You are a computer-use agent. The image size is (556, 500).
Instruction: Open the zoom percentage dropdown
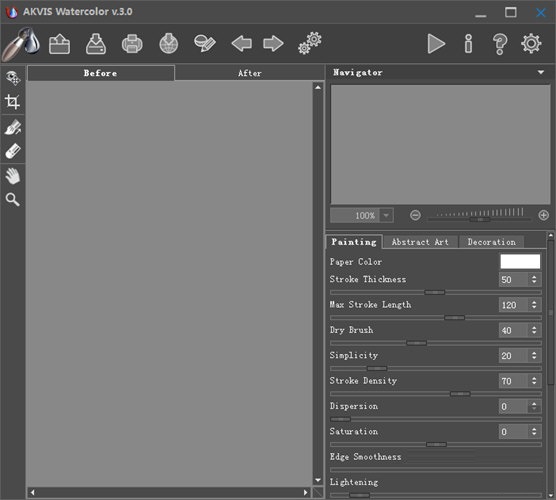point(386,215)
